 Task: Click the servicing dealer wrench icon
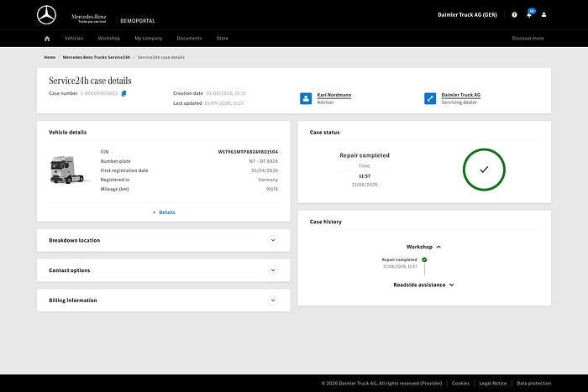(x=430, y=98)
